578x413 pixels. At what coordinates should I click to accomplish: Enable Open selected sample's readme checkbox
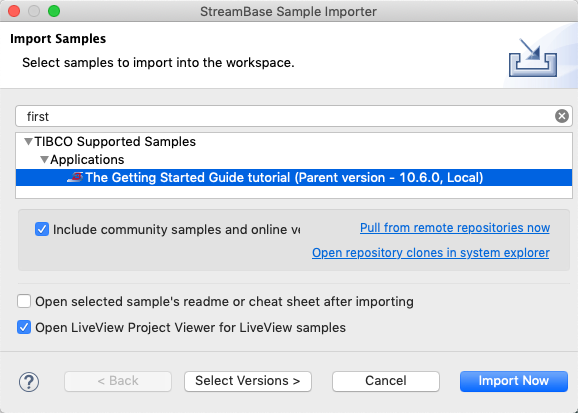pos(24,301)
